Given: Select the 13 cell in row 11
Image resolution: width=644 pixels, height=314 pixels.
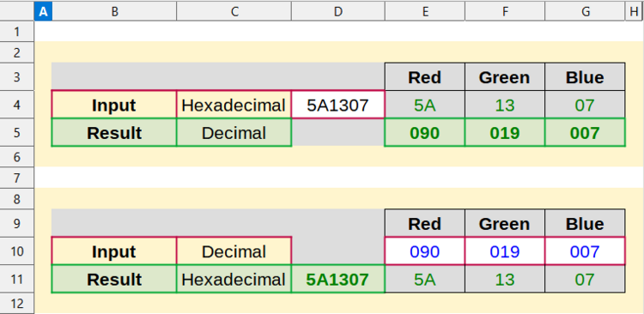Looking at the screenshot, I should click(x=505, y=279).
